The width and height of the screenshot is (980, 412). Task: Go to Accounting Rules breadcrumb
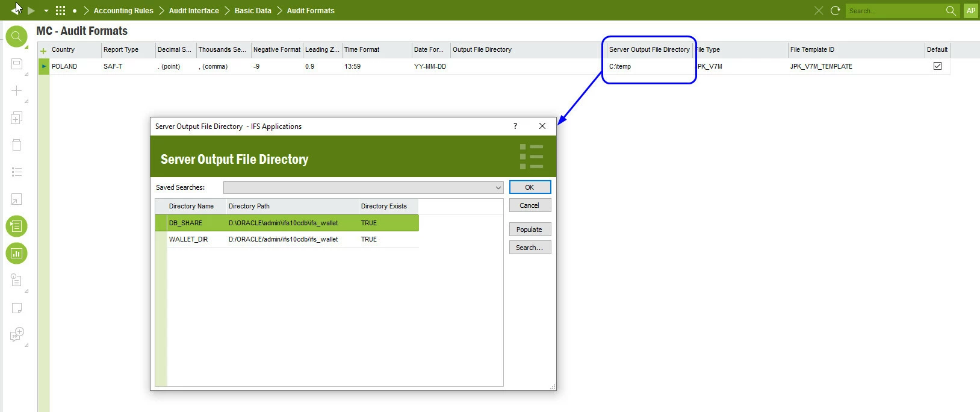pos(123,11)
